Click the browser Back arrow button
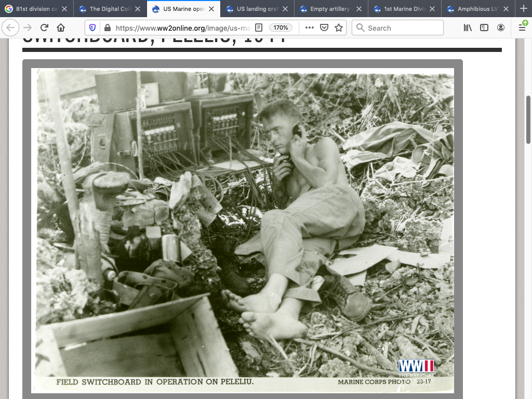Image resolution: width=532 pixels, height=399 pixels. point(11,28)
